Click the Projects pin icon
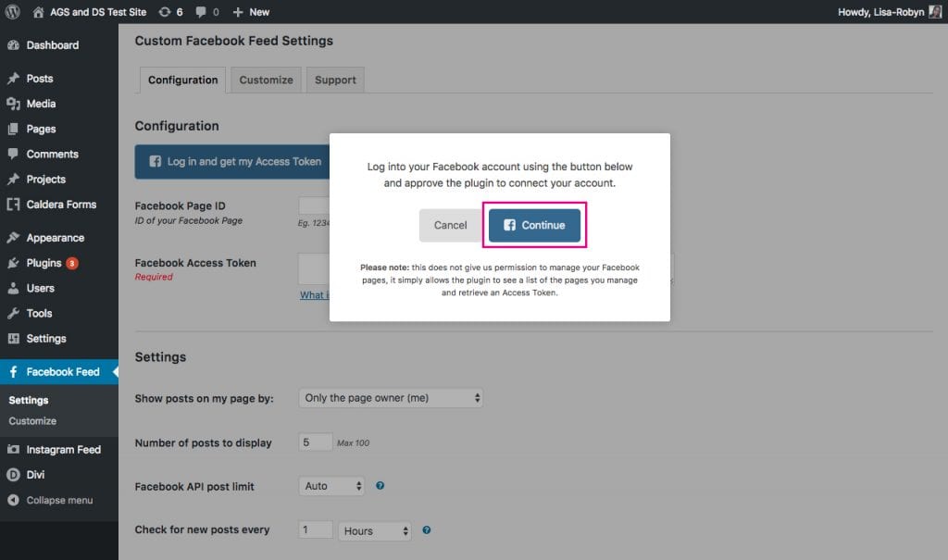 coord(13,180)
